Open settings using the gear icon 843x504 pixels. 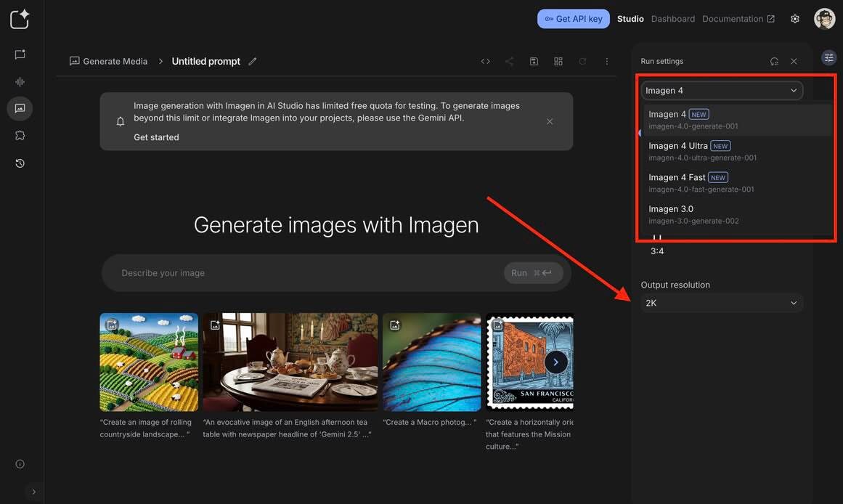[x=794, y=19]
